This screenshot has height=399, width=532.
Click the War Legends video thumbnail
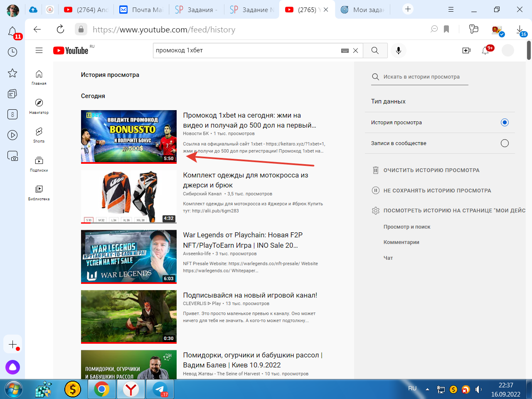129,256
